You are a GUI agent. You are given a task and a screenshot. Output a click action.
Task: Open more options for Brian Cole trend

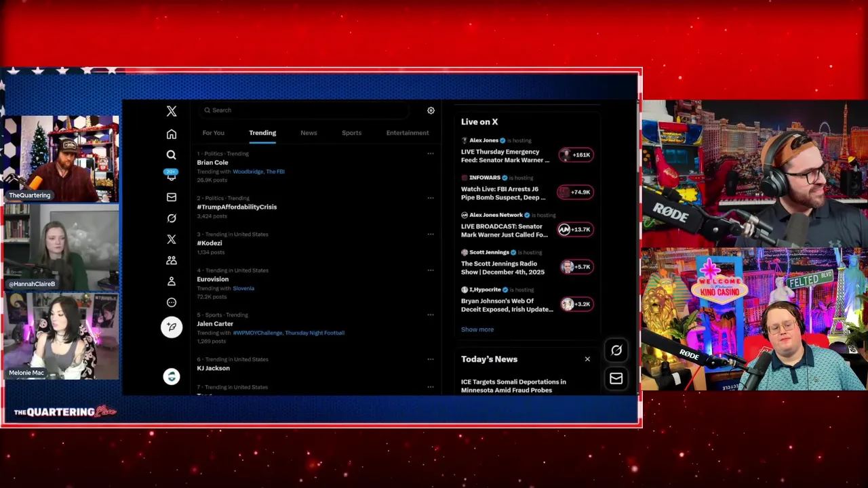[x=430, y=154]
